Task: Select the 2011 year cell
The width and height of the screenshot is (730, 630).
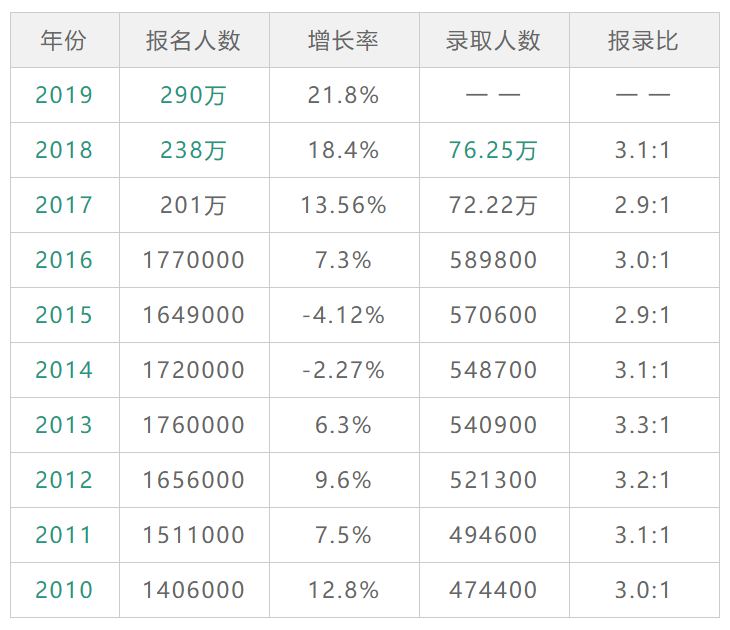Action: point(64,535)
